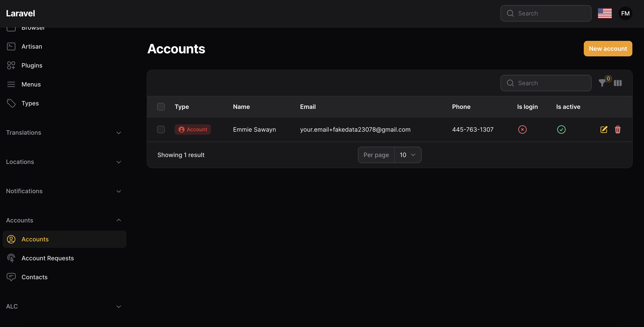Go to Contacts in the sidebar
This screenshot has height=327, width=644.
click(34, 277)
